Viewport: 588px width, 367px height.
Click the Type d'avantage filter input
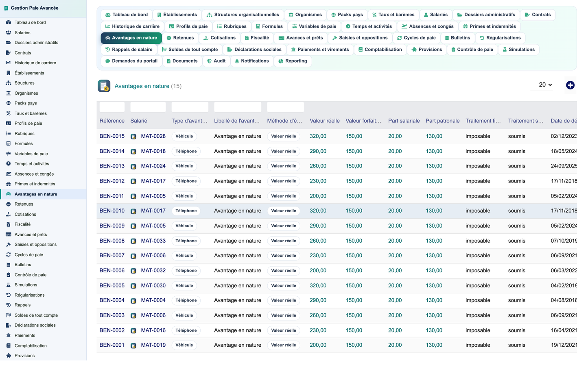(x=190, y=107)
